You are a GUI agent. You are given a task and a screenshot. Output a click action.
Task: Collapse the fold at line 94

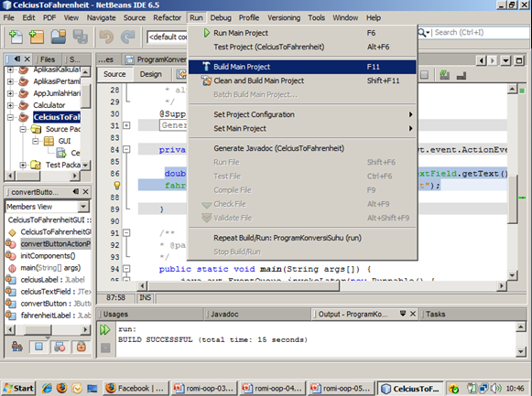tap(126, 269)
